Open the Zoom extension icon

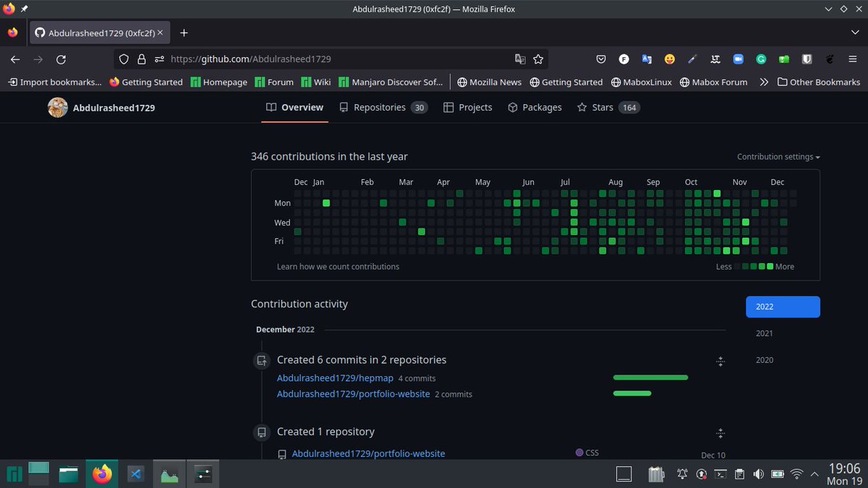coord(739,59)
